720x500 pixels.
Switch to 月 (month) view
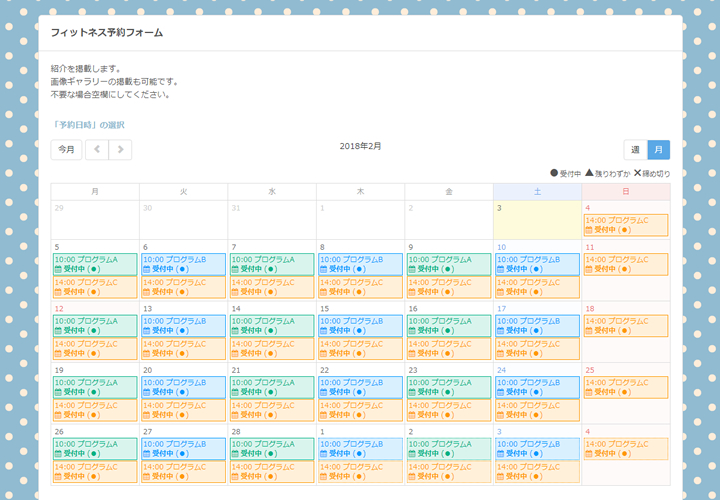659,150
